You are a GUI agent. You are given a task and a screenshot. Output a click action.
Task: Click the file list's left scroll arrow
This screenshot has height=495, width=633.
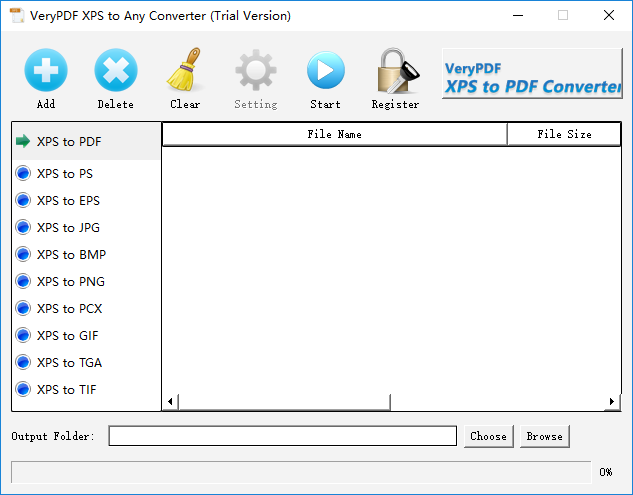(x=170, y=402)
